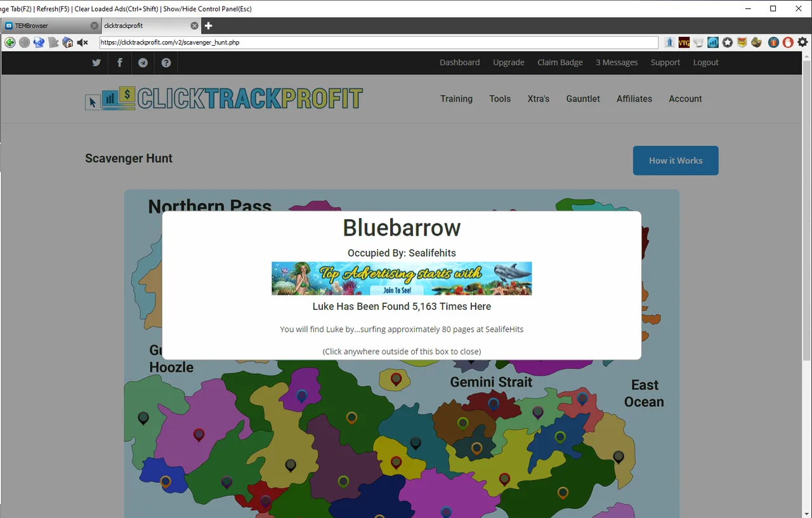Screen dimensions: 812x518
Task: Close the clicktrackprofit tab
Action: click(195, 26)
